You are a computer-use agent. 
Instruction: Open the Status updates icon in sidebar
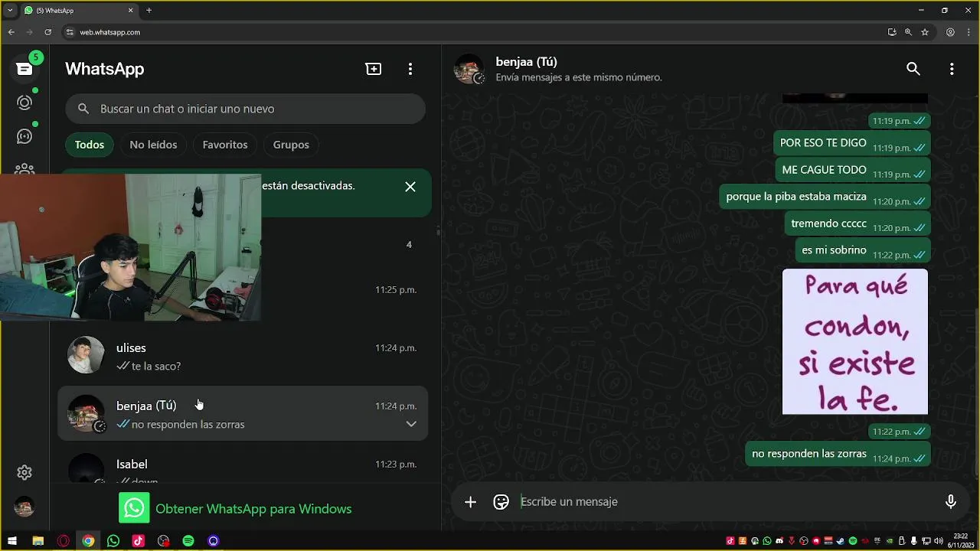pos(24,103)
